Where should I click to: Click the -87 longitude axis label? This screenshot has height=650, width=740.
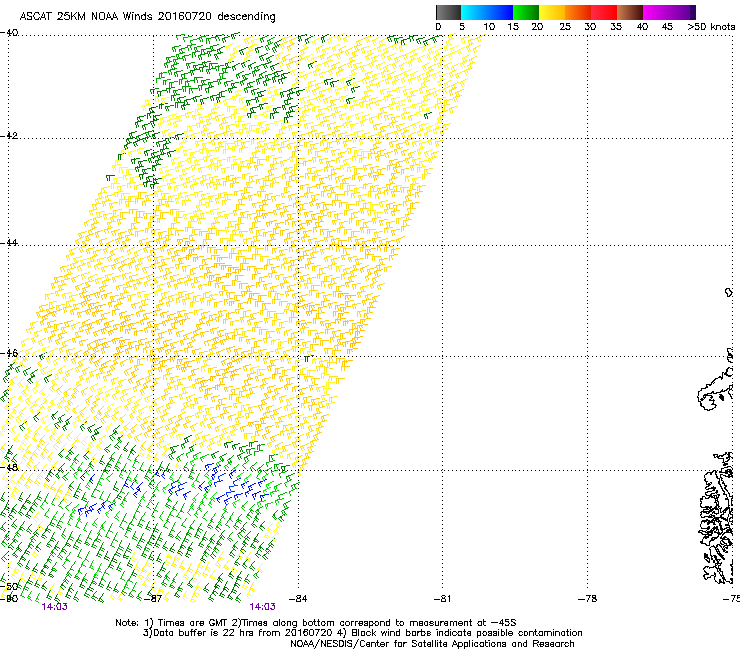(153, 599)
